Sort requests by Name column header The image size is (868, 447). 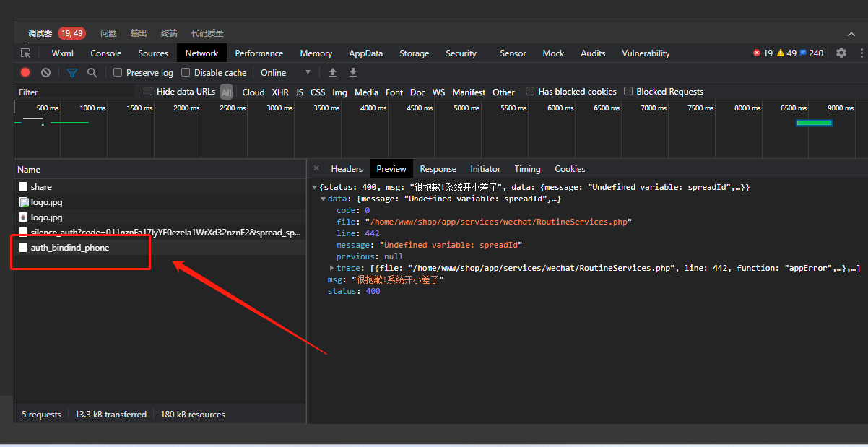tap(160, 169)
